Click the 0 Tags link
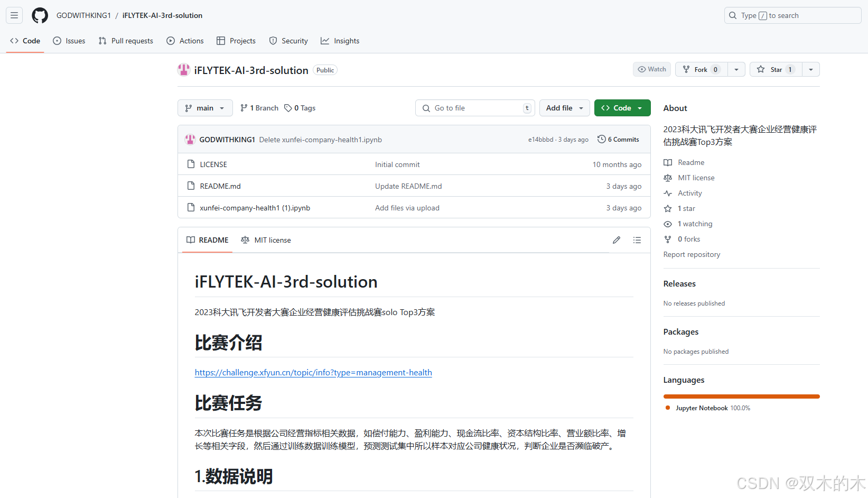This screenshot has width=868, height=498. coord(300,108)
